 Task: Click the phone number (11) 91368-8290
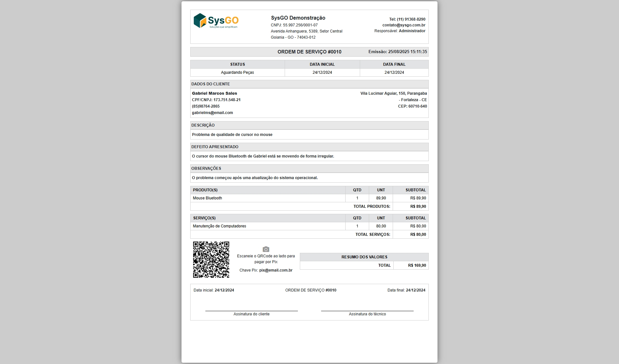click(411, 19)
